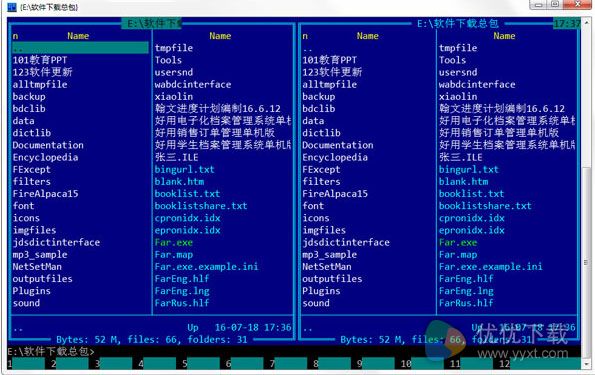This screenshot has width=595, height=375.
Task: Select tmpfile entry in left panel
Action: coord(174,48)
